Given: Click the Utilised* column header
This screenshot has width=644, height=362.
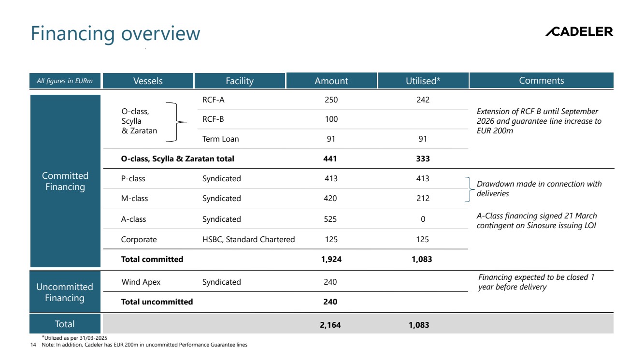Looking at the screenshot, I should (423, 81).
